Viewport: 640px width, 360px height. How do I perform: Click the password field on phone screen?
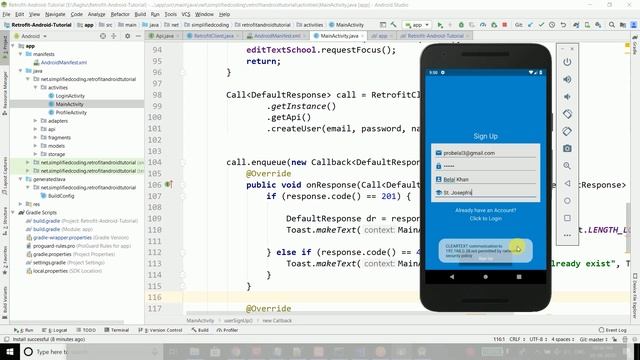pyautogui.click(x=485, y=166)
